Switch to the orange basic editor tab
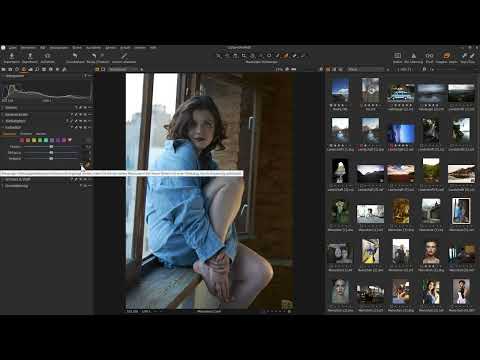This screenshot has width=480, height=360. tap(9, 134)
